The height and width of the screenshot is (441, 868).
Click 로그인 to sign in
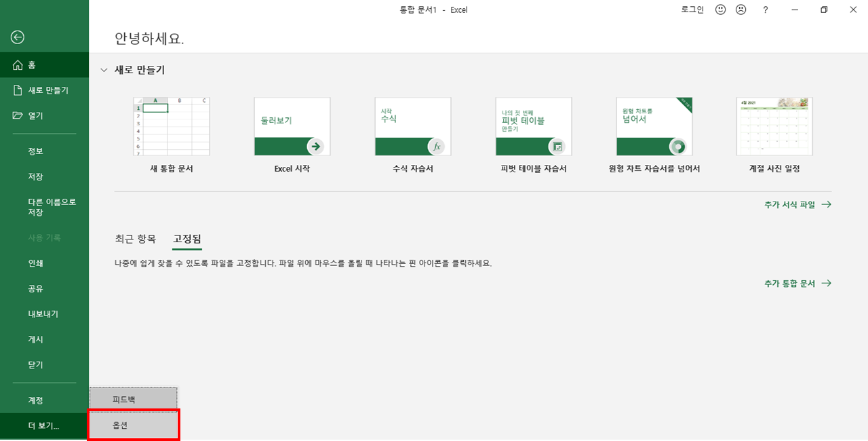point(692,9)
